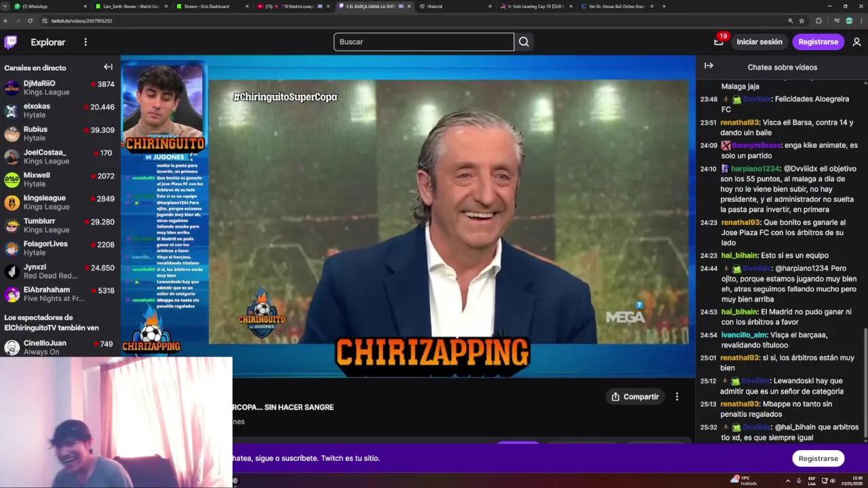This screenshot has width=868, height=488.
Task: Open JoelCostaa_ Kings League channel
Action: (x=60, y=157)
